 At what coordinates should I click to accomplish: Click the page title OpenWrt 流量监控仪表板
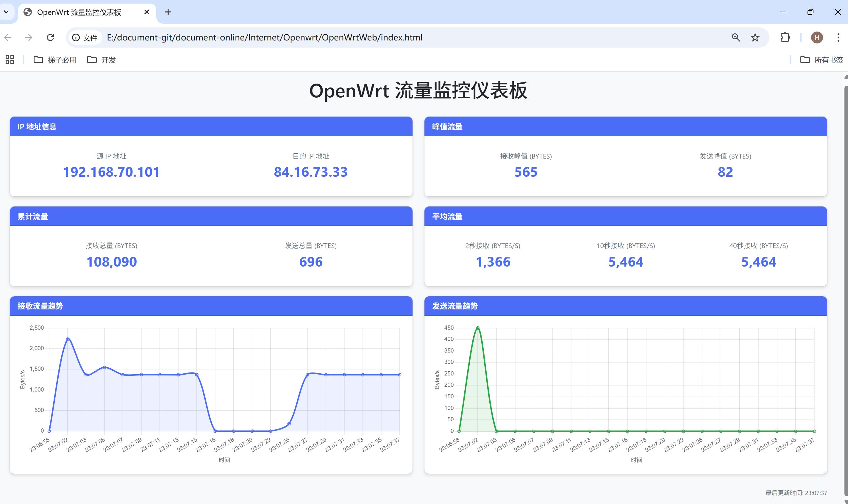pos(418,91)
